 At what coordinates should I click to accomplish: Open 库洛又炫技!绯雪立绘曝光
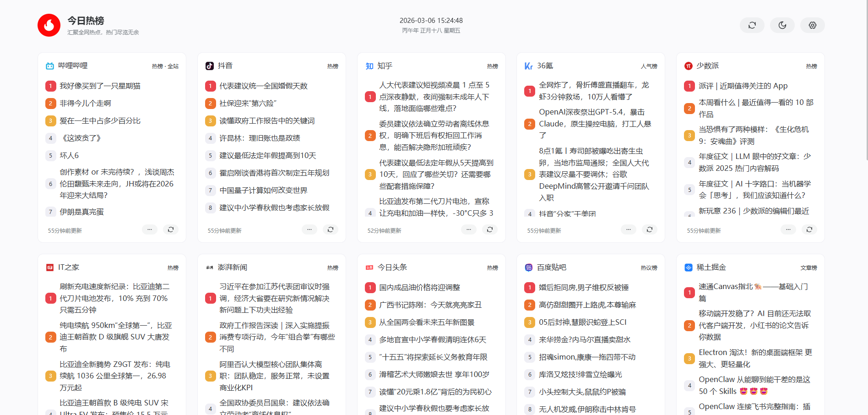[x=580, y=375]
